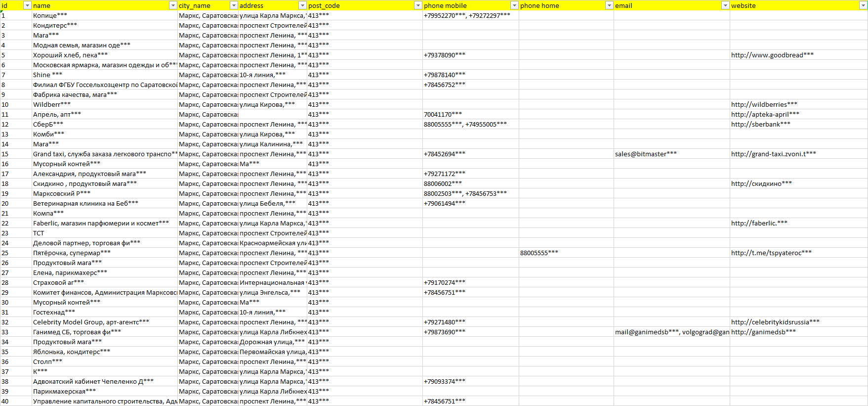The image size is (868, 406).
Task: Click the goodbread website link
Action: click(772, 55)
